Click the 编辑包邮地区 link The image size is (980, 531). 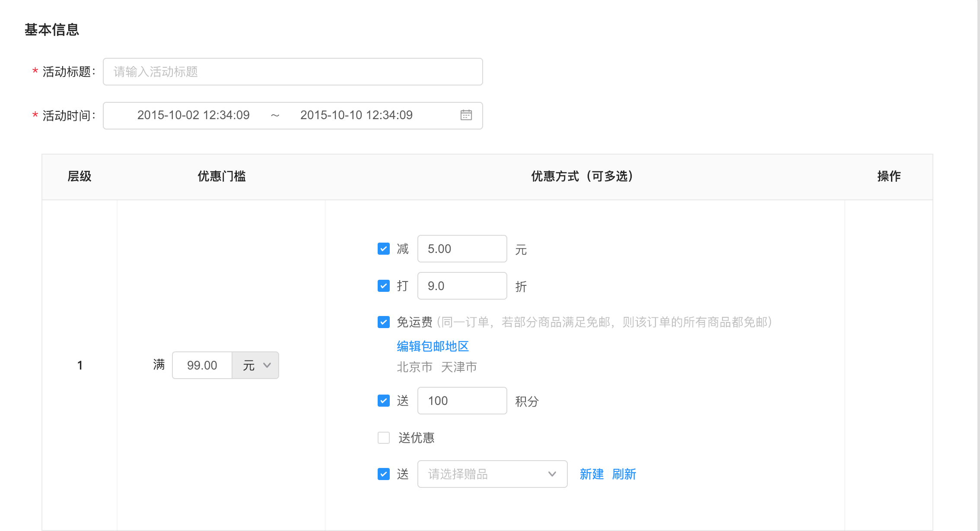coord(433,346)
